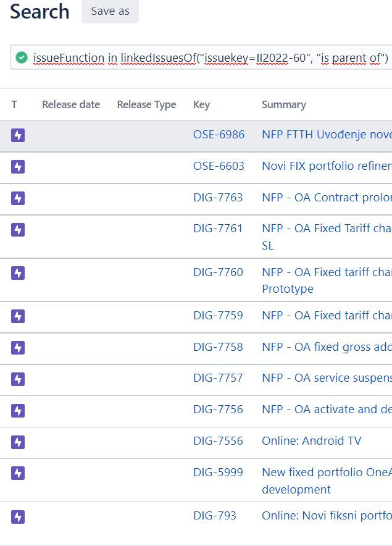This screenshot has width=392, height=546.
Task: Click the epic icon in the OSE-6986 row
Action: click(x=18, y=135)
